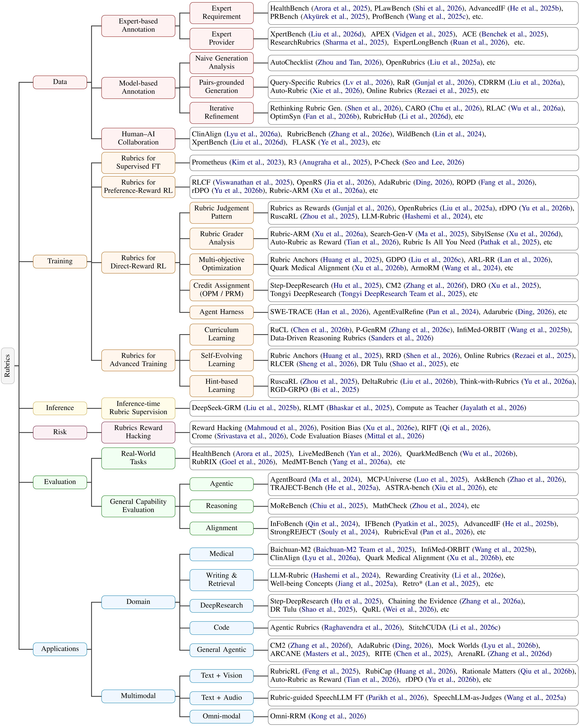Screen dimensions: 580x728
Task: Click the Multimodal applications node
Action: click(138, 696)
